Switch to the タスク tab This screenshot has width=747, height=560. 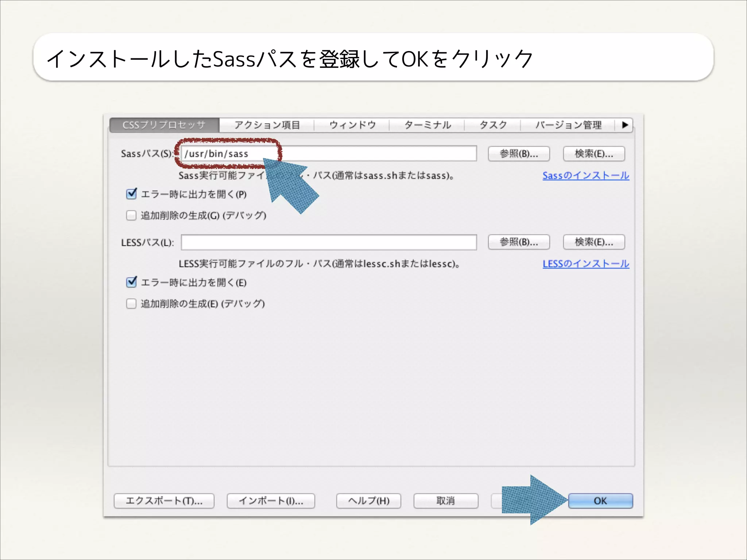(x=493, y=125)
